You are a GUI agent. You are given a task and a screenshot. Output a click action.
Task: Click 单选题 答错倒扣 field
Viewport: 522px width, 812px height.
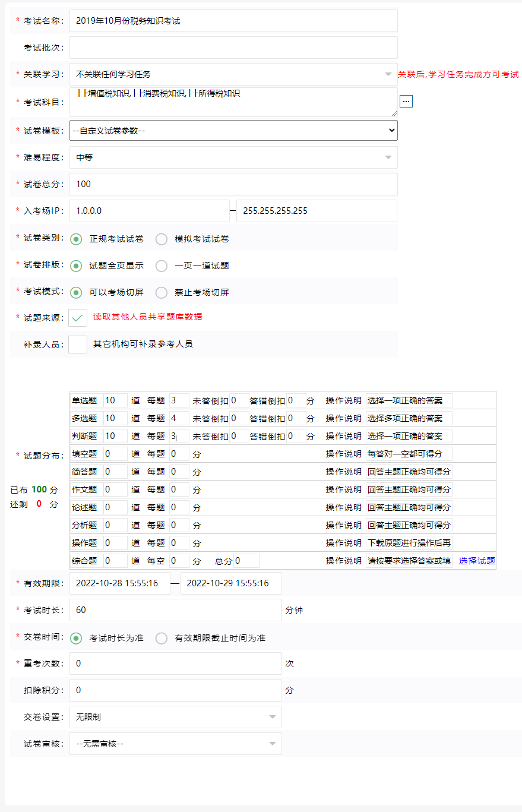296,400
